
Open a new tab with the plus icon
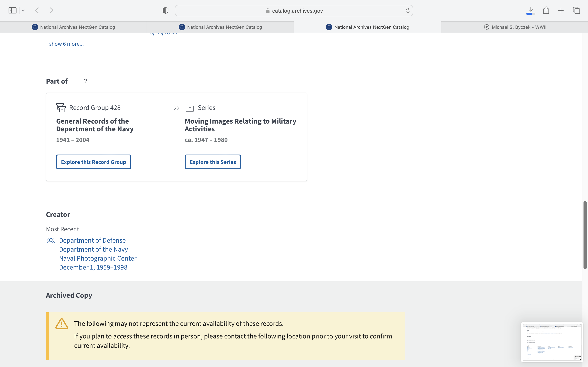click(x=561, y=10)
